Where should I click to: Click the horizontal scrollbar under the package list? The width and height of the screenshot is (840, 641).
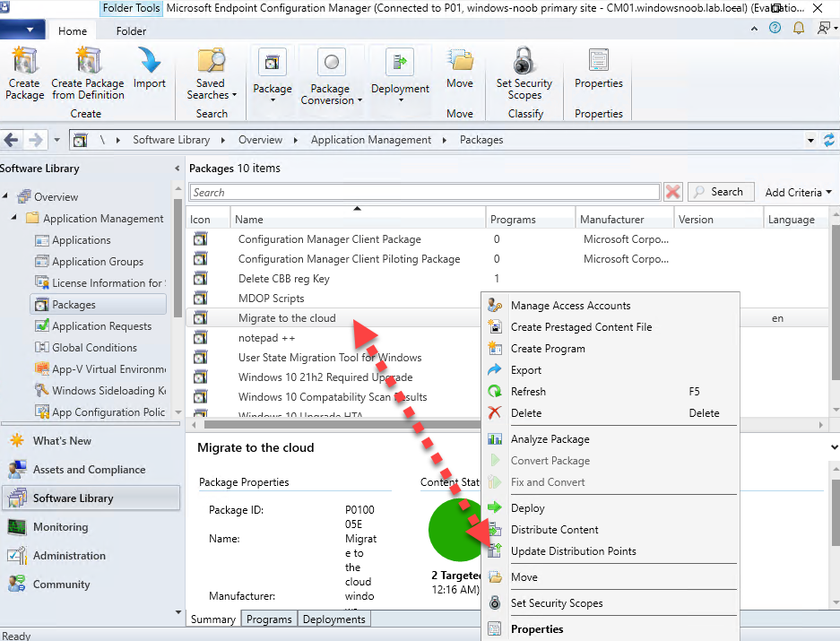[342, 424]
